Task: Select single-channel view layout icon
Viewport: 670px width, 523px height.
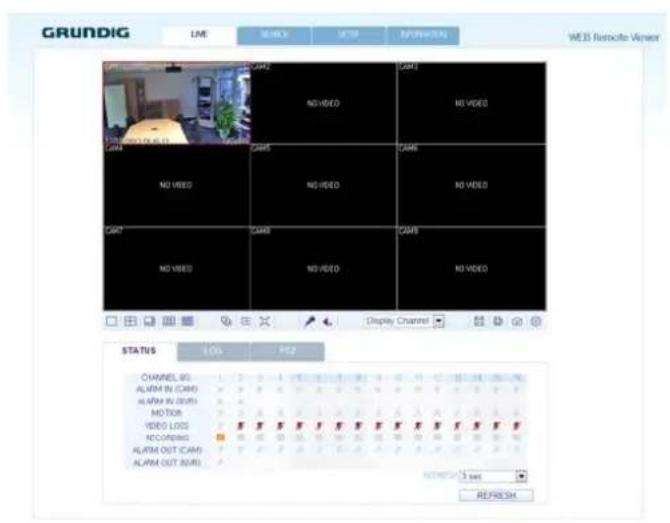Action: (111, 321)
